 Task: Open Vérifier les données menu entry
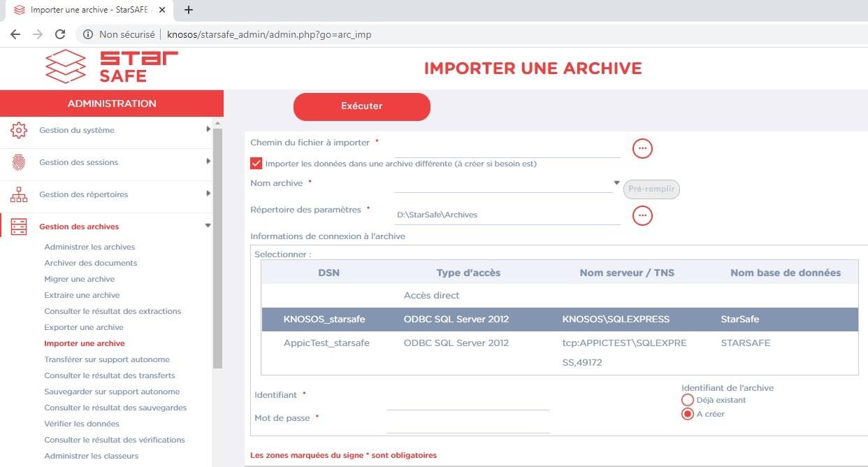82,424
